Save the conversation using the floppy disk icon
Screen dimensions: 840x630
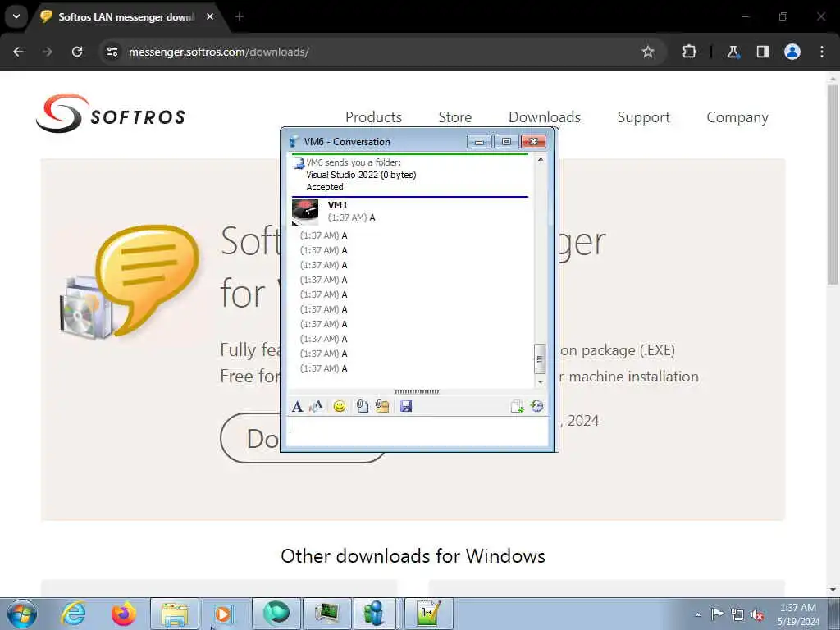406,407
